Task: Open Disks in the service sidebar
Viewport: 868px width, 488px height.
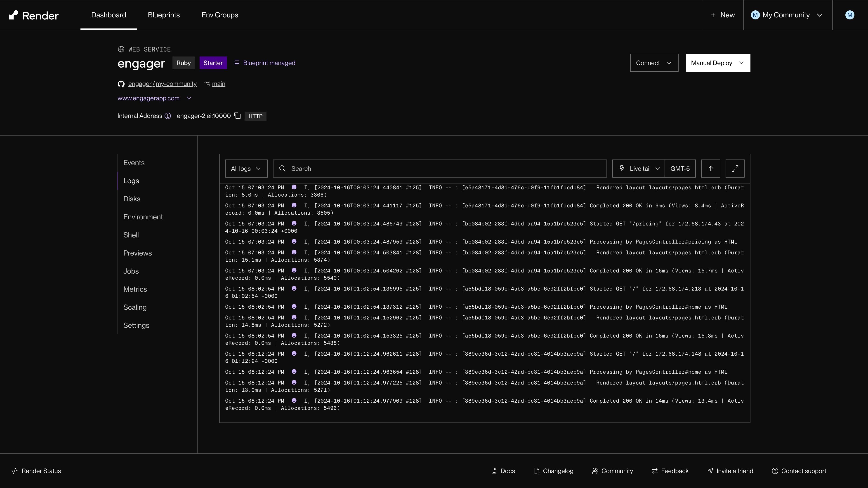Action: (x=132, y=199)
